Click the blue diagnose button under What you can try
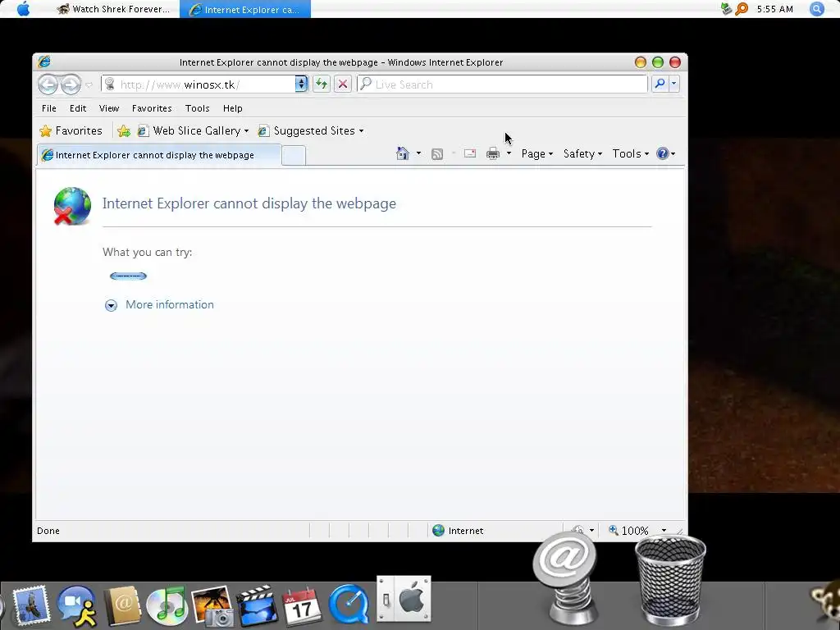 (x=128, y=276)
